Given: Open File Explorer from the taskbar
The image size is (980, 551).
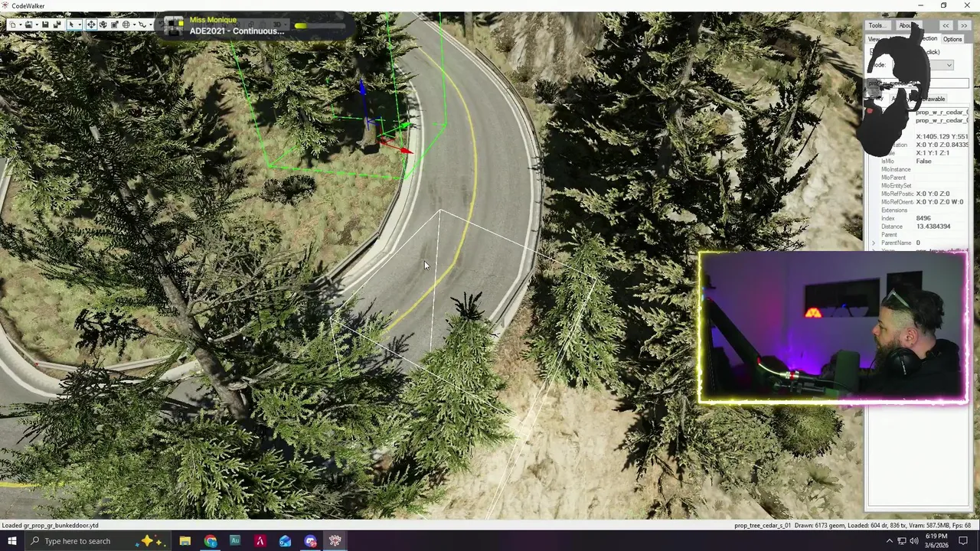Looking at the screenshot, I should pos(185,541).
